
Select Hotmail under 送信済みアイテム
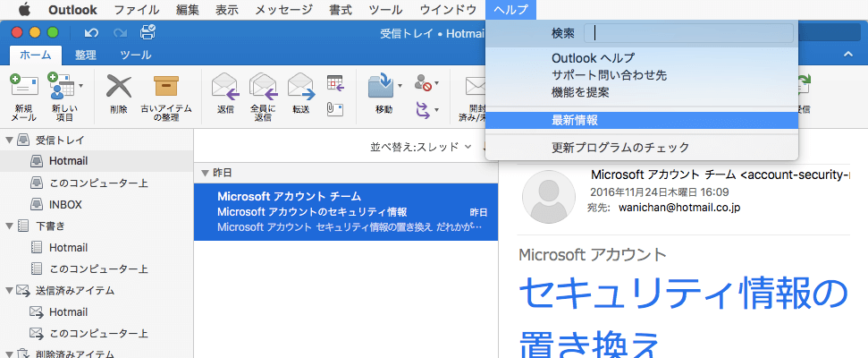pos(97,312)
